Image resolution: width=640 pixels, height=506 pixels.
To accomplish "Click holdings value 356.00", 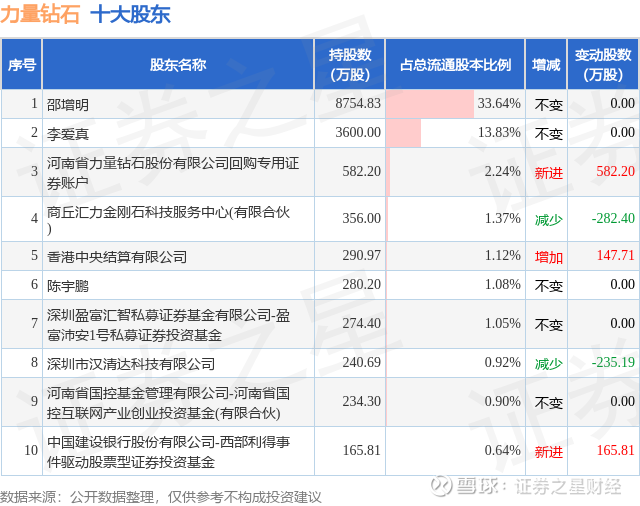I will pyautogui.click(x=362, y=218).
